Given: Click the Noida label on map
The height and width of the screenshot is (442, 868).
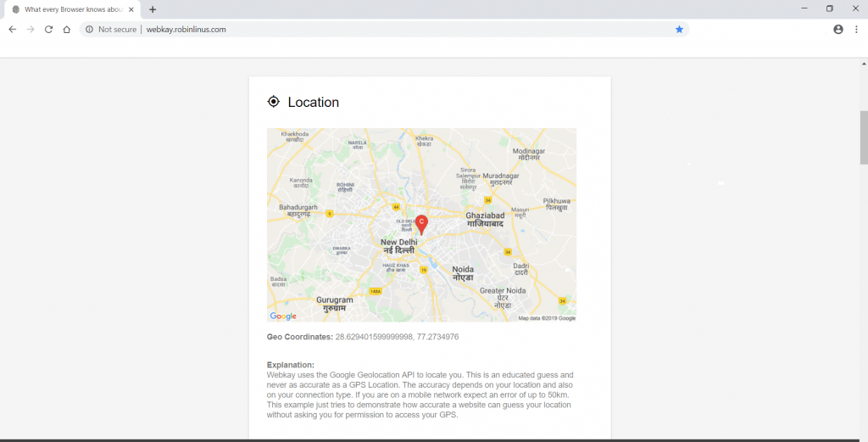Looking at the screenshot, I should [463, 274].
